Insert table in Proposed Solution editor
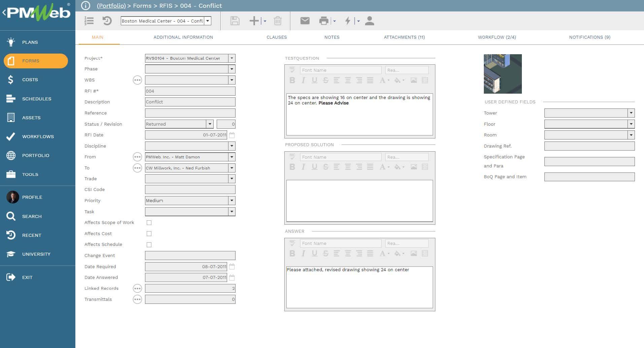Viewport: 644px width, 348px height. click(x=425, y=167)
